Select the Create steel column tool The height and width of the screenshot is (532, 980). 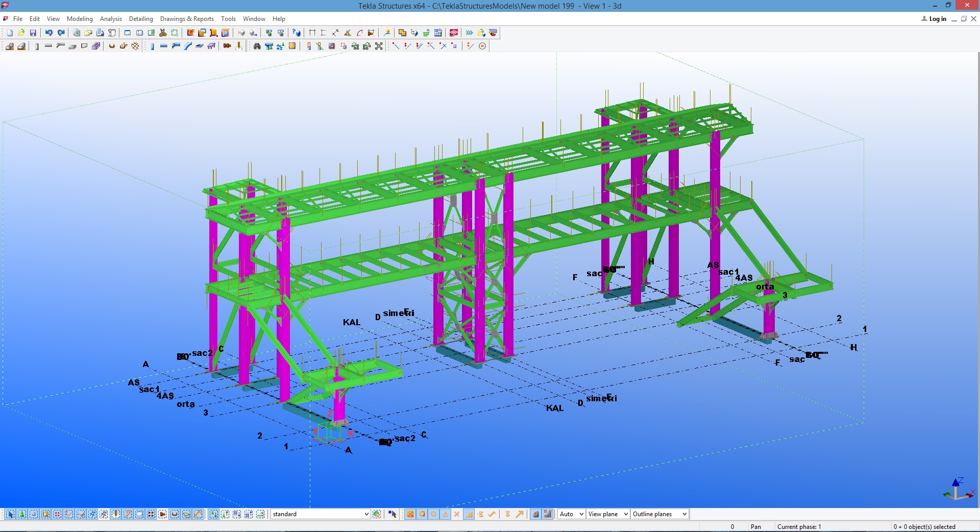tap(152, 46)
